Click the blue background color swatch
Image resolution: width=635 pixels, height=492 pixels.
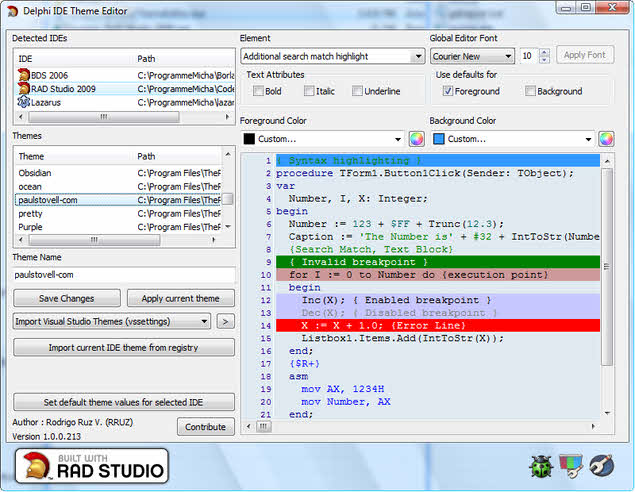point(439,139)
